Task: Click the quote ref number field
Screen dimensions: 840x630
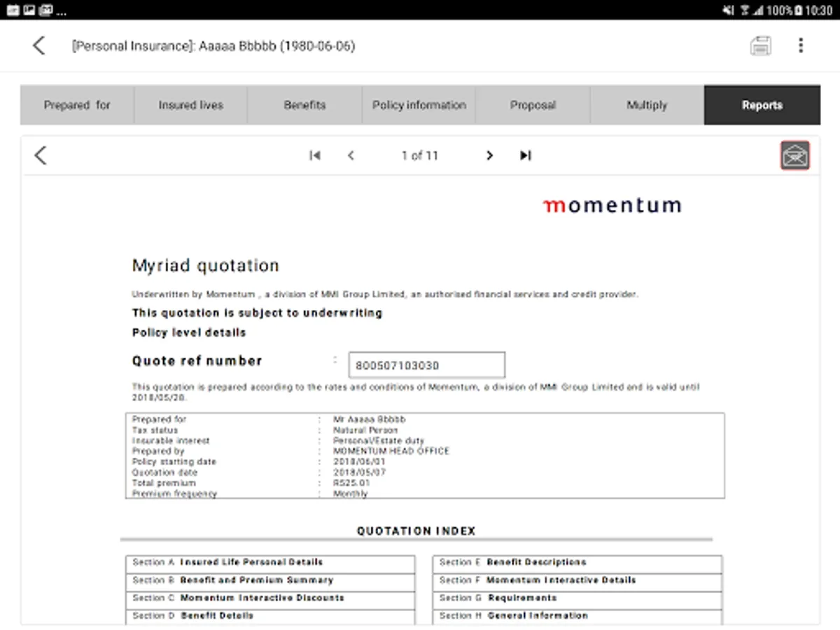Action: click(x=426, y=365)
